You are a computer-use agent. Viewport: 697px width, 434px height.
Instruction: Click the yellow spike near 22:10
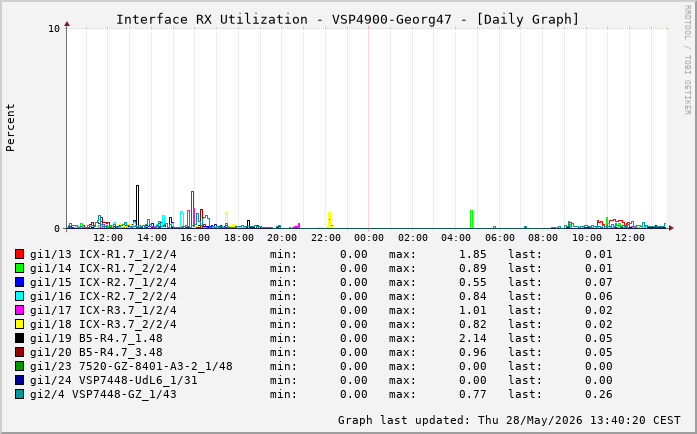click(329, 220)
